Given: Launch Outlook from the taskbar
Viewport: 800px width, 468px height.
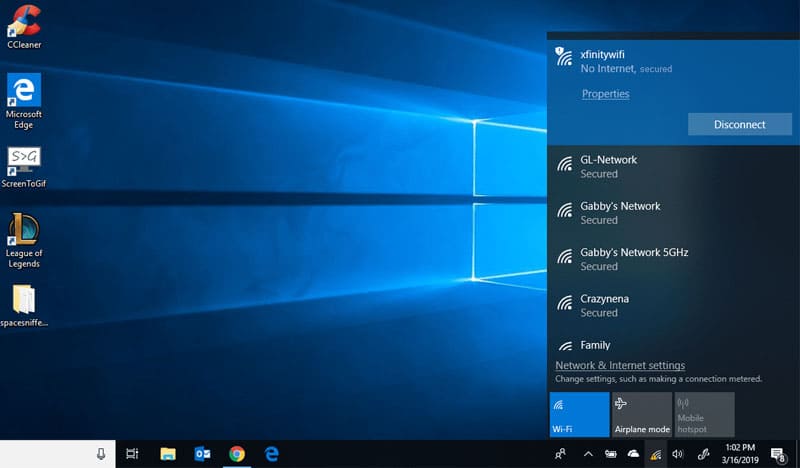Looking at the screenshot, I should click(203, 454).
